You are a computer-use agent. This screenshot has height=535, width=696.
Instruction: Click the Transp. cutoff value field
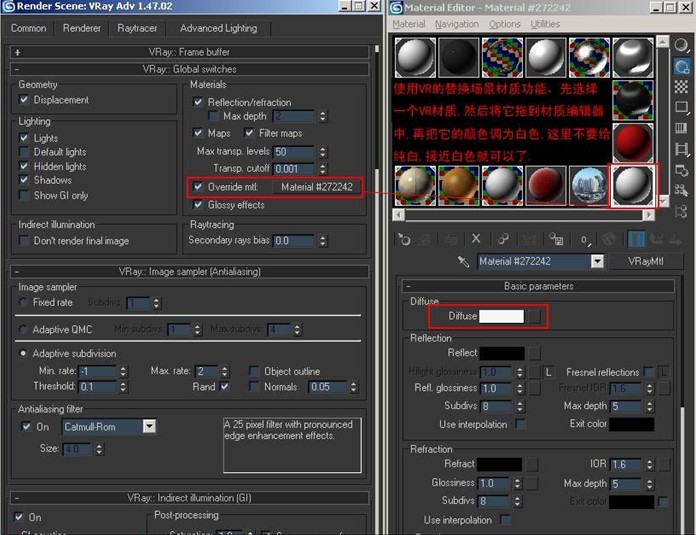click(x=294, y=169)
